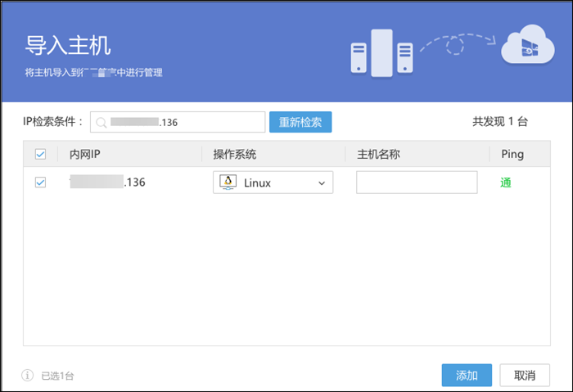The image size is (573, 392).
Task: Click the 操作系统 column header
Action: [236, 154]
